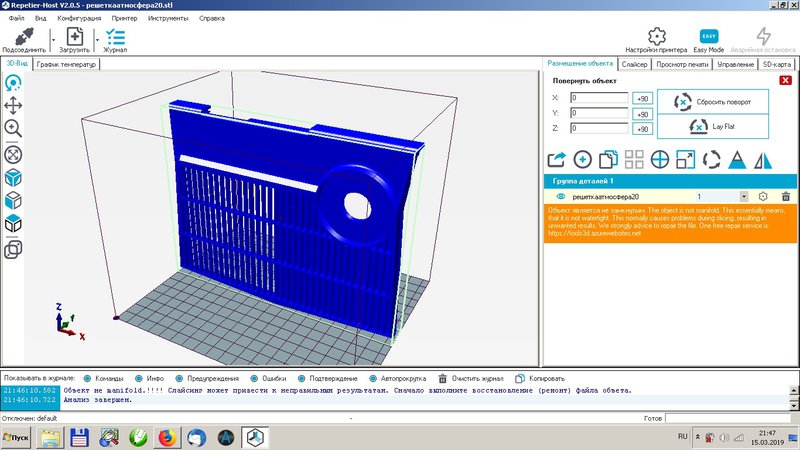Image resolution: width=800 pixels, height=450 pixels.
Task: Open the Принтер menu
Action: [x=124, y=18]
